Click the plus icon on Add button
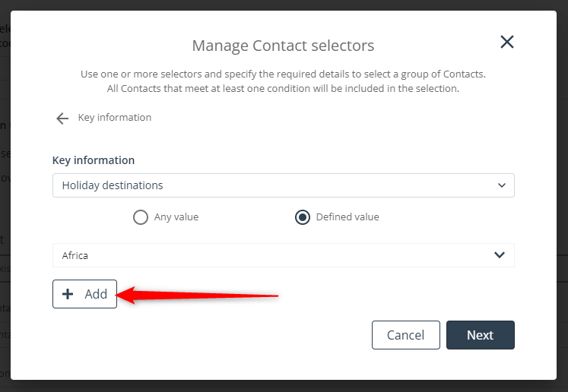The width and height of the screenshot is (568, 392). click(68, 294)
